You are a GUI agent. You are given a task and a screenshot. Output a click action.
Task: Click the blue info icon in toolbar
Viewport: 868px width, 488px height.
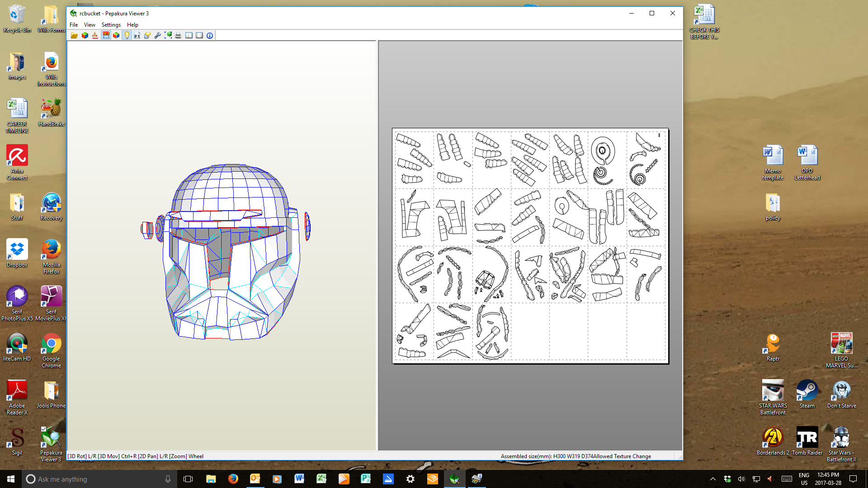coord(210,35)
